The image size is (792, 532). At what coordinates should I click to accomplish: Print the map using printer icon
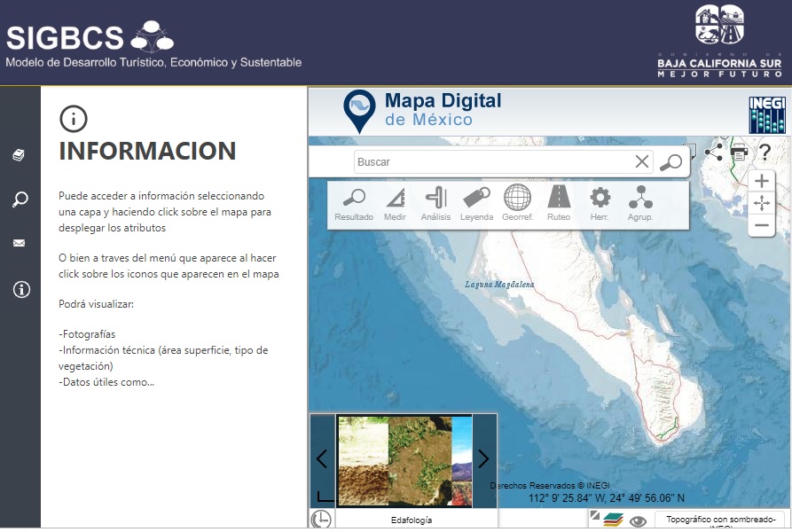pyautogui.click(x=739, y=153)
